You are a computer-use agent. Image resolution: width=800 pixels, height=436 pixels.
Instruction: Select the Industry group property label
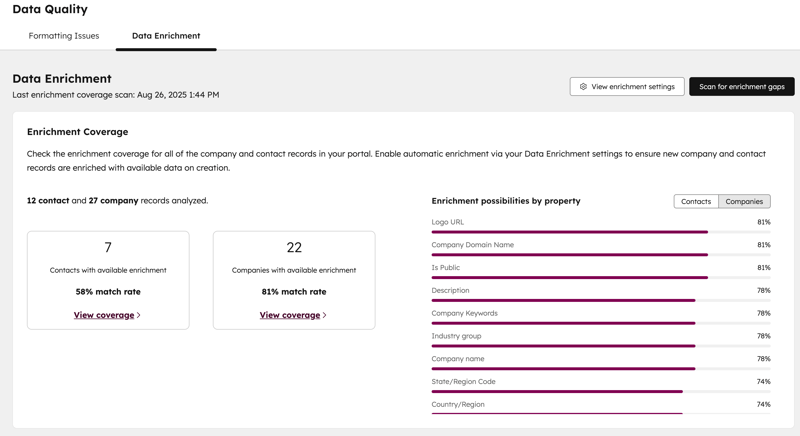pos(456,336)
